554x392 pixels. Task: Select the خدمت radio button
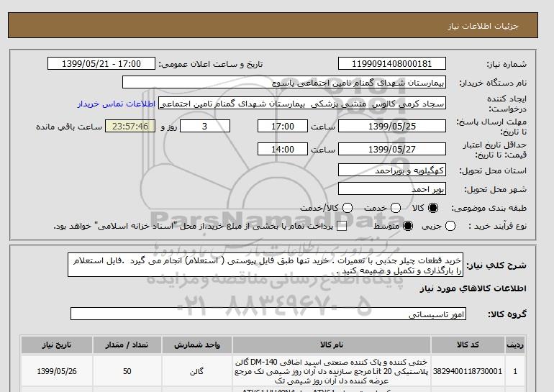pyautogui.click(x=396, y=208)
